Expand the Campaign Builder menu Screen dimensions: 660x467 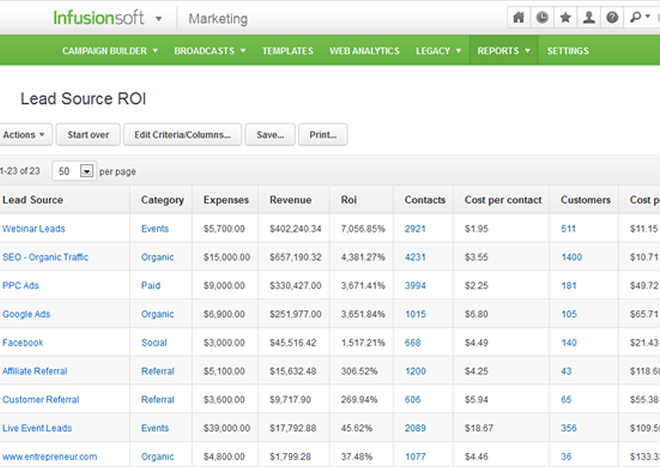point(110,51)
